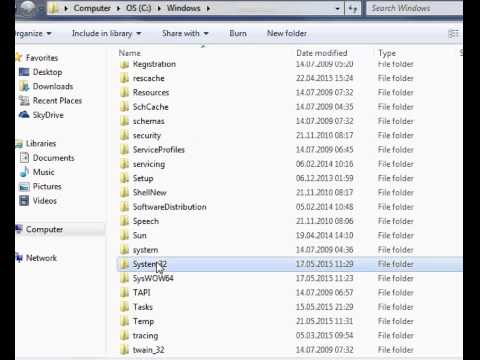Sort by the Date modified column header
Screen dimensions: 480x360
point(322,53)
